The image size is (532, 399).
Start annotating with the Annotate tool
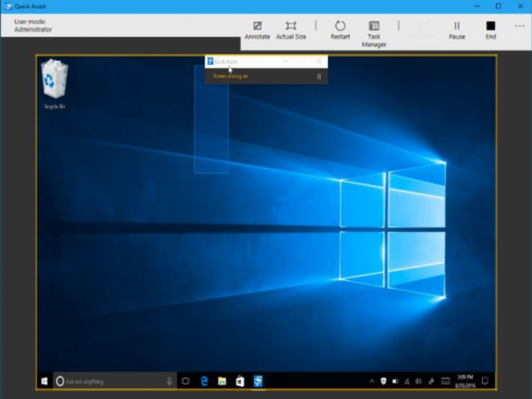pyautogui.click(x=257, y=30)
